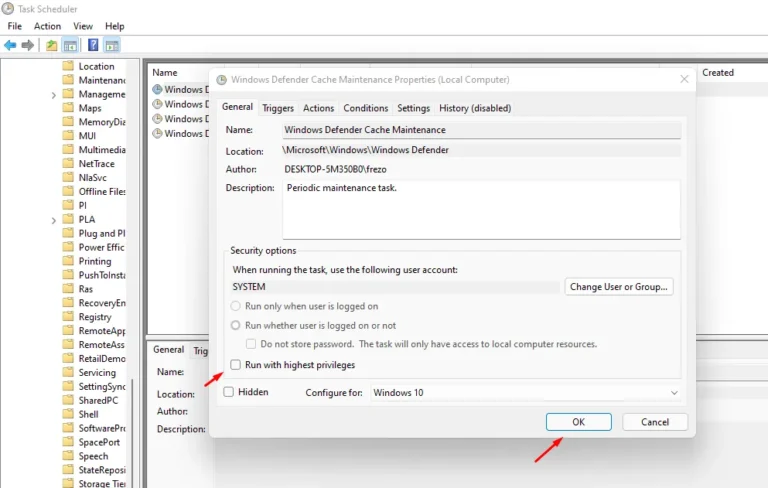Viewport: 768px width, 488px height.
Task: Click the Forward arrow toolbar icon
Action: [x=27, y=46]
